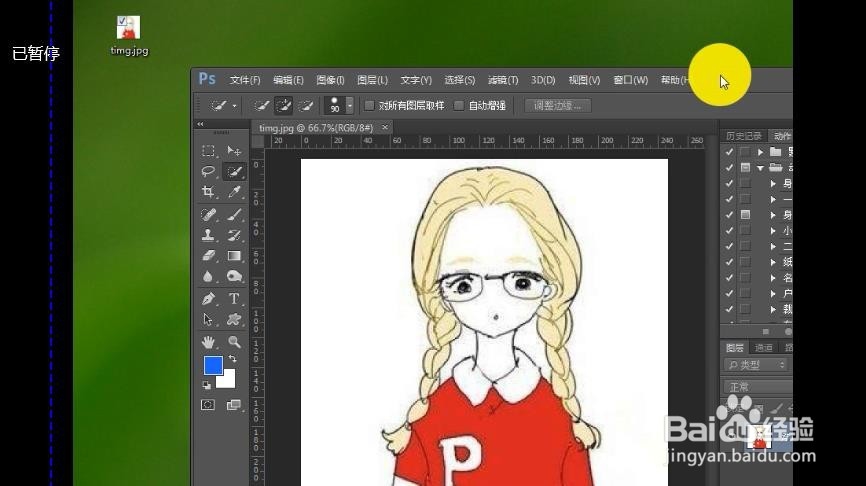Open the 文件(F) menu
The image size is (866, 486).
click(x=245, y=80)
